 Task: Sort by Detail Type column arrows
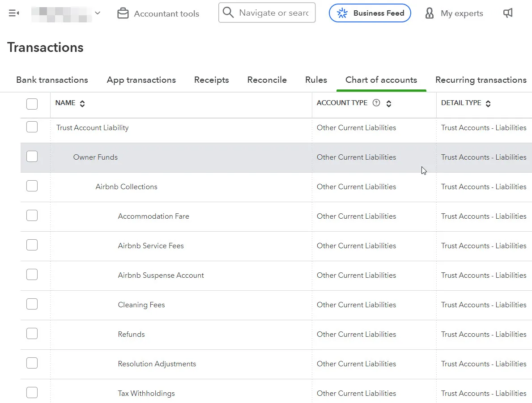[x=488, y=104]
